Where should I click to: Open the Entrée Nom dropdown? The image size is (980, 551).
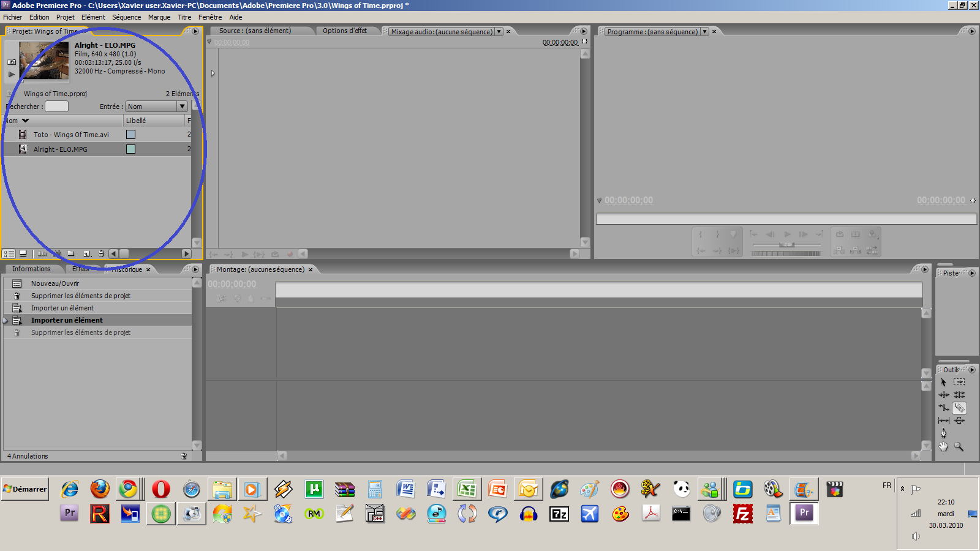pyautogui.click(x=156, y=107)
